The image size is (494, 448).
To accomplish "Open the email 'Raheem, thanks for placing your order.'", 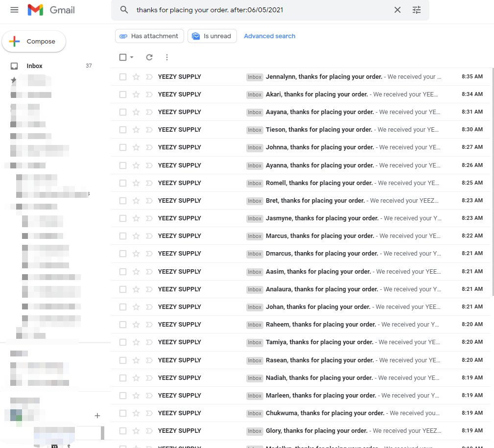I will 321,325.
